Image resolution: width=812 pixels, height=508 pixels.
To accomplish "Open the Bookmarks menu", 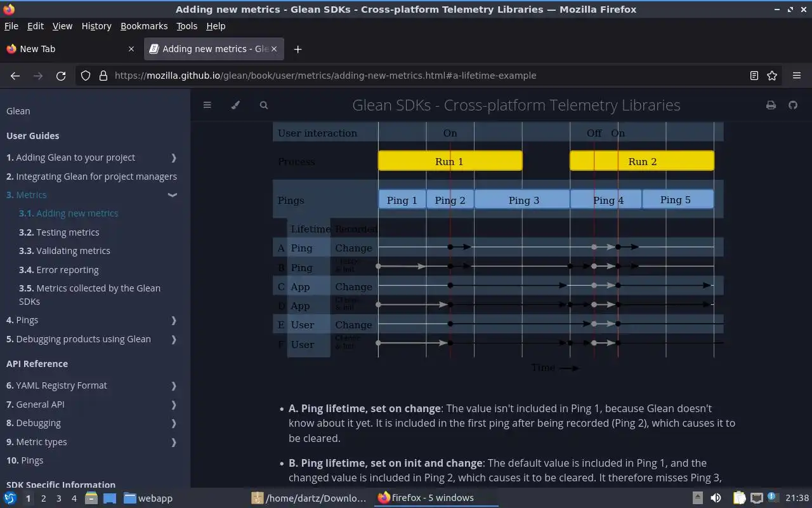I will pos(144,26).
